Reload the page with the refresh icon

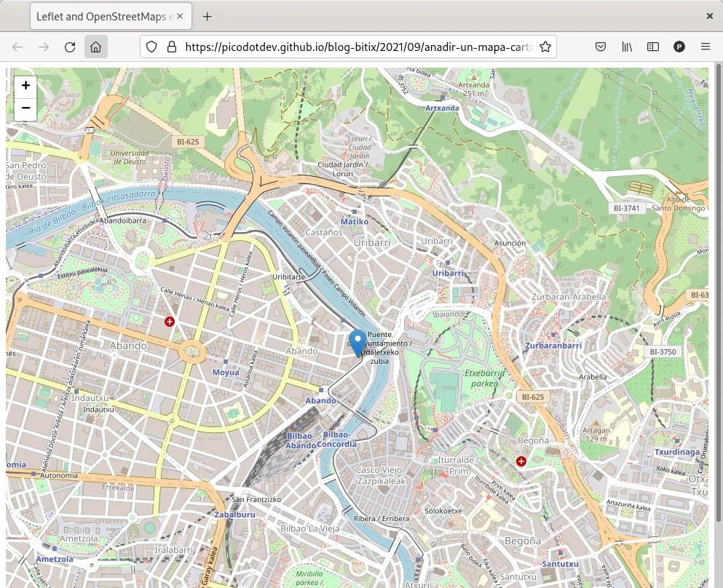click(x=70, y=47)
